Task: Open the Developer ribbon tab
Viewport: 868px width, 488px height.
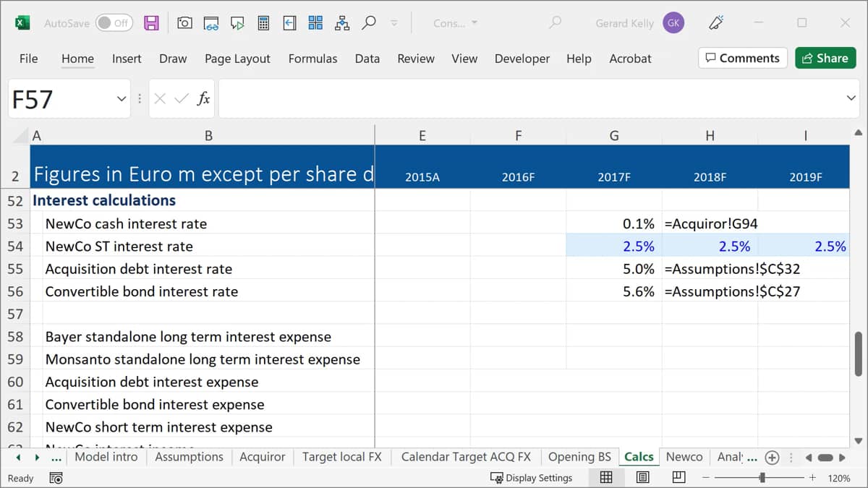Action: [522, 59]
